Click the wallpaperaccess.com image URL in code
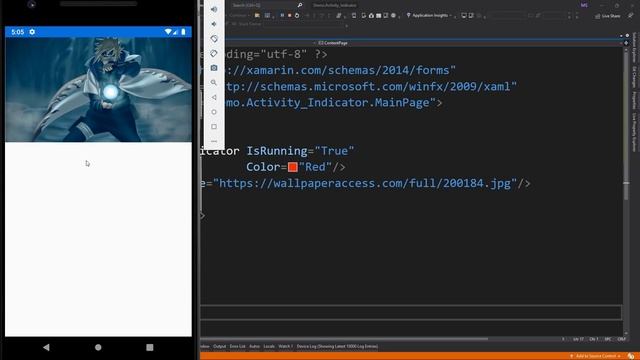 [364, 183]
